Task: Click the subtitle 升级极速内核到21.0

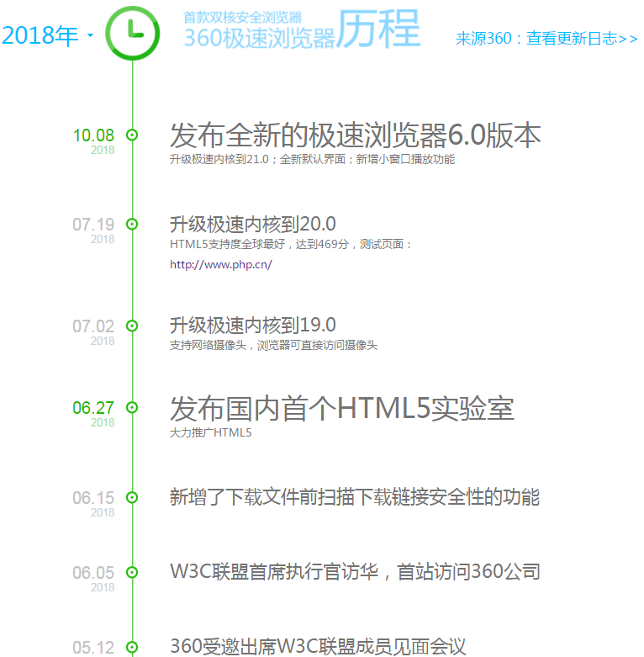Action: pos(219,159)
